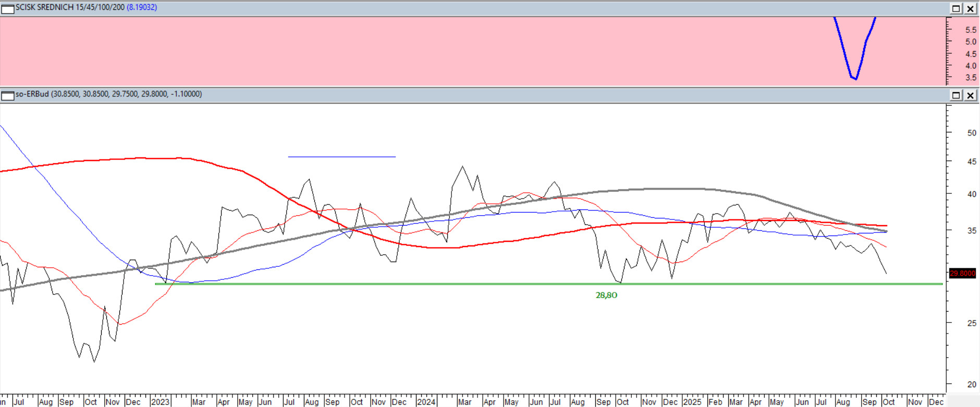The height and width of the screenshot is (407, 980).
Task: Maximize the so-ERBud price chart panel
Action: [x=956, y=95]
